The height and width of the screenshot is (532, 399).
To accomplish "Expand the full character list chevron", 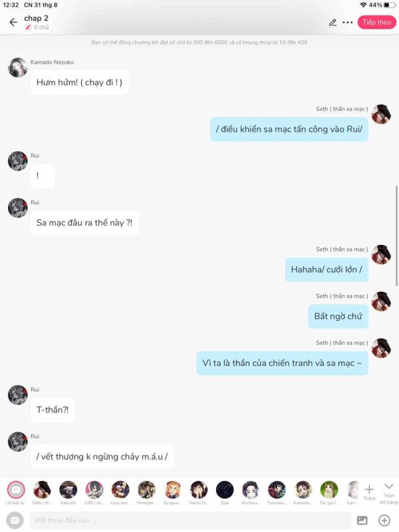I will pos(389,493).
